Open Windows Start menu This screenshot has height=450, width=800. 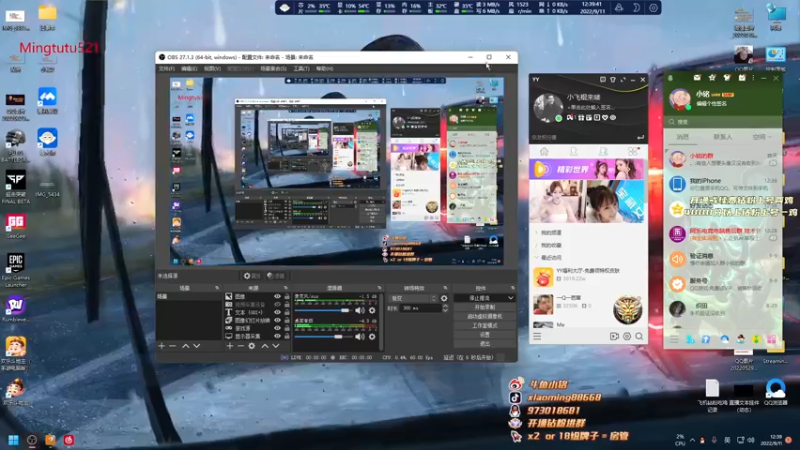click(13, 440)
